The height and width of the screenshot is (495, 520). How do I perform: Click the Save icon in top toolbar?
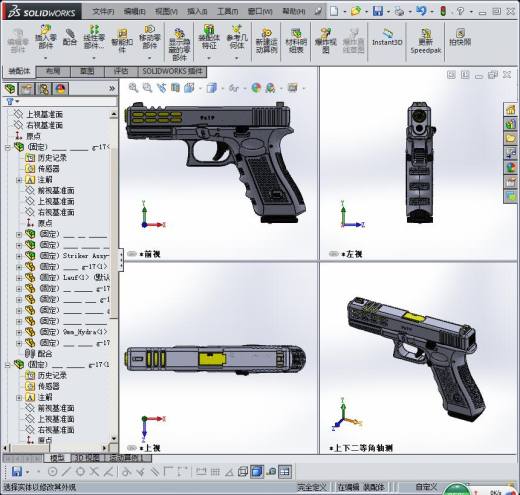378,11
